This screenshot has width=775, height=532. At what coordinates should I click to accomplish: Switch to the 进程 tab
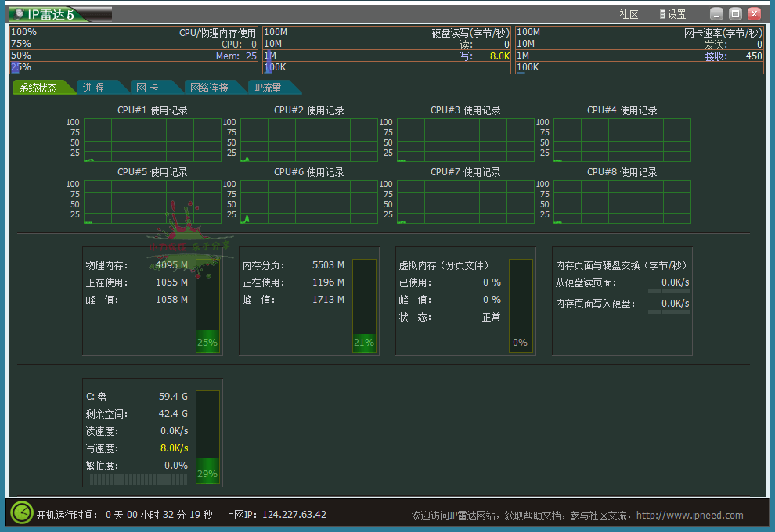click(94, 88)
